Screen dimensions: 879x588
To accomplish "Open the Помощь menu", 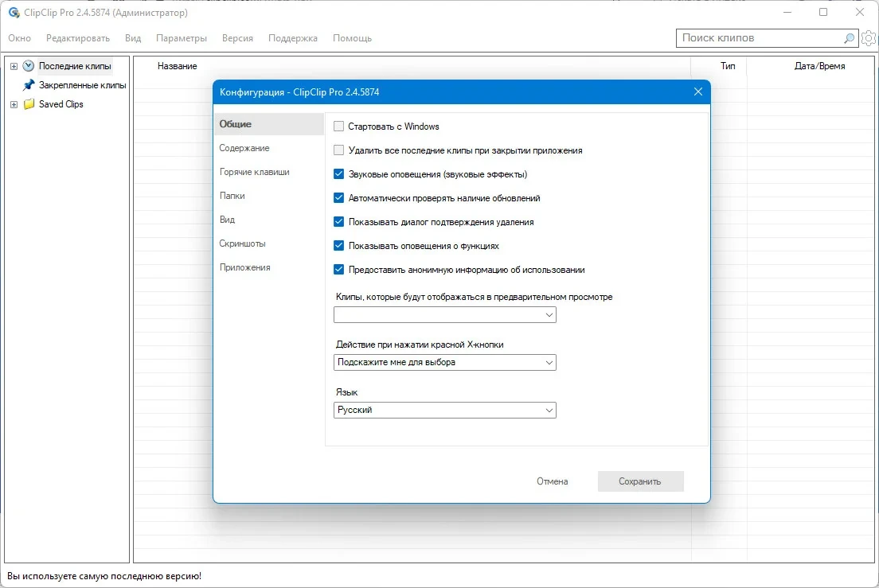I will click(x=352, y=38).
